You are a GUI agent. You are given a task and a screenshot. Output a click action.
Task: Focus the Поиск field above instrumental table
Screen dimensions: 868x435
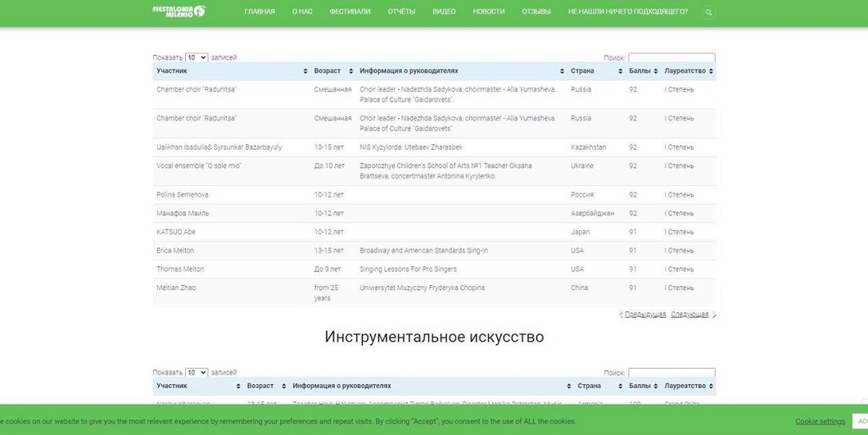click(x=671, y=373)
